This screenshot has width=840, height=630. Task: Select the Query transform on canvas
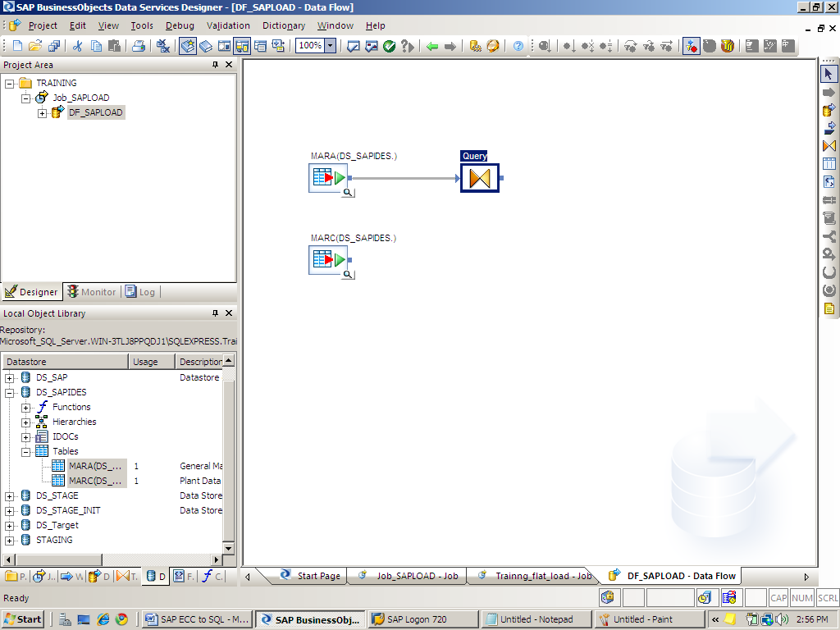(479, 178)
